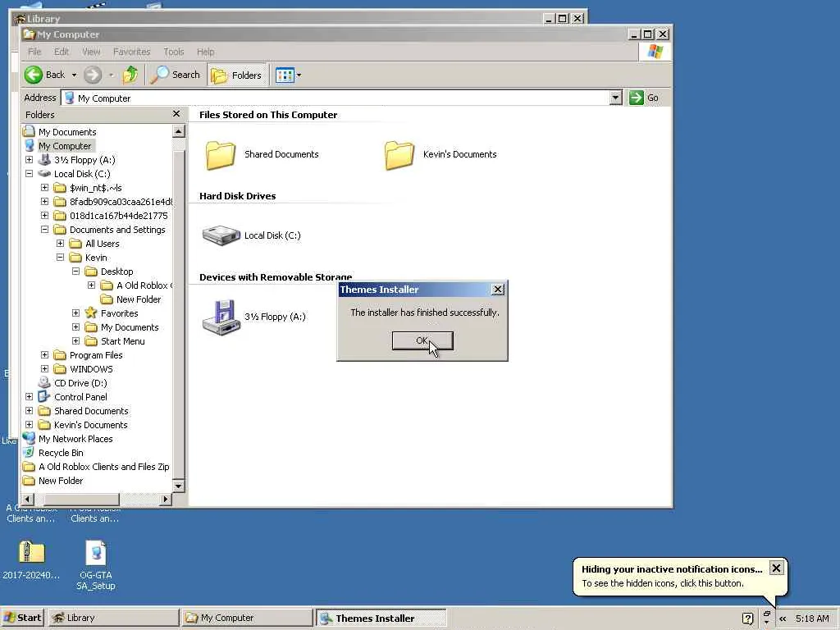Image resolution: width=840 pixels, height=630 pixels.
Task: Collapse the Desktop tree node
Action: 75,271
